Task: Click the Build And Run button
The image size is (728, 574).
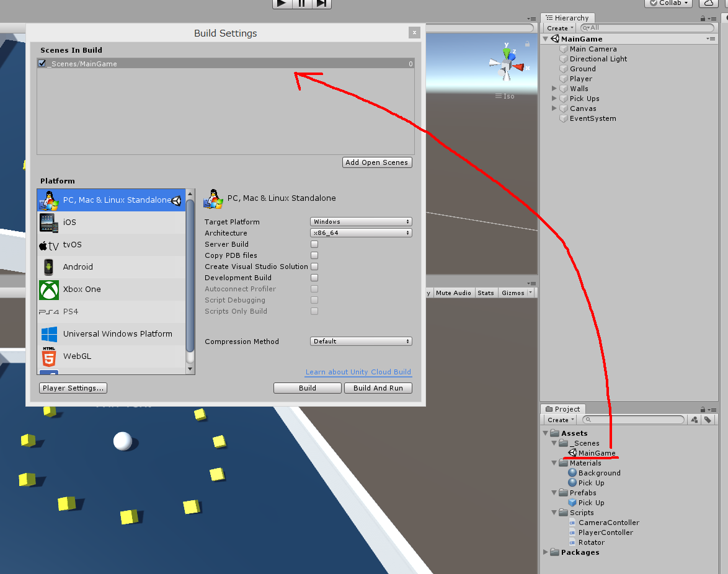Action: point(378,388)
